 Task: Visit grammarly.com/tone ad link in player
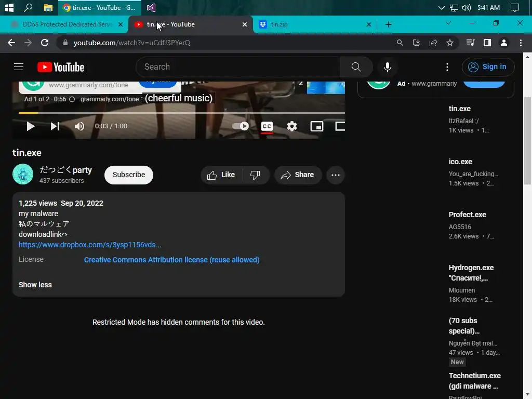coord(110,99)
